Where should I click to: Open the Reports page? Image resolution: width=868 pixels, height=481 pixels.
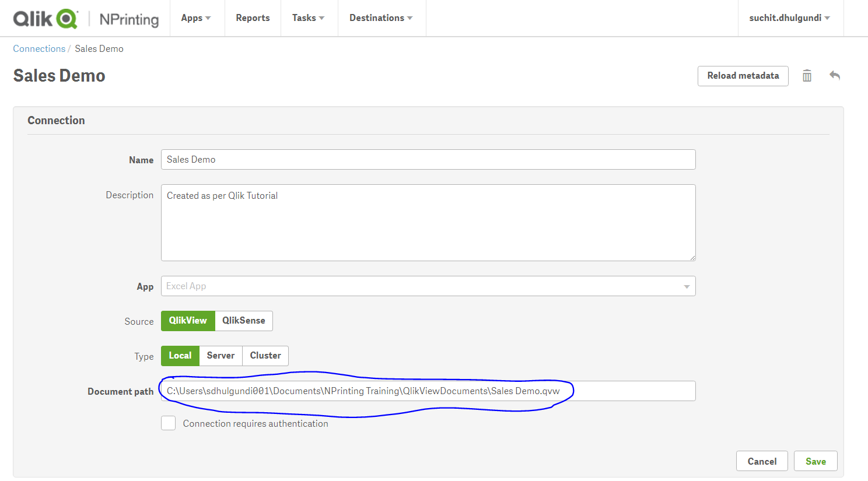pyautogui.click(x=253, y=18)
